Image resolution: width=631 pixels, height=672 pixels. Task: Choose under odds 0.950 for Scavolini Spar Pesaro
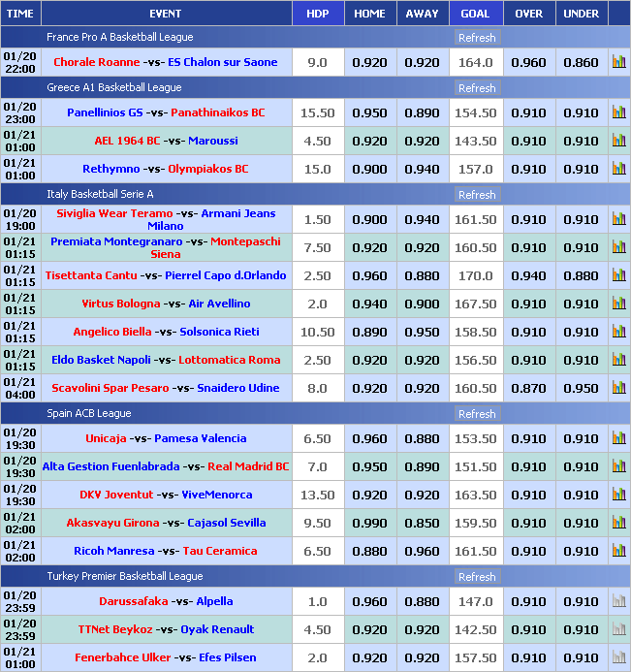581,388
